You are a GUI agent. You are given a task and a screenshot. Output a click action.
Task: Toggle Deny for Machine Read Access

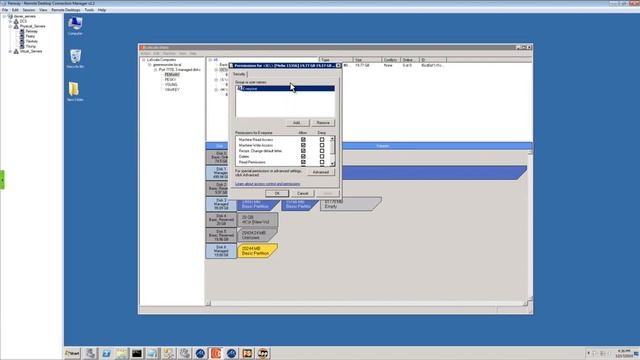(322, 140)
